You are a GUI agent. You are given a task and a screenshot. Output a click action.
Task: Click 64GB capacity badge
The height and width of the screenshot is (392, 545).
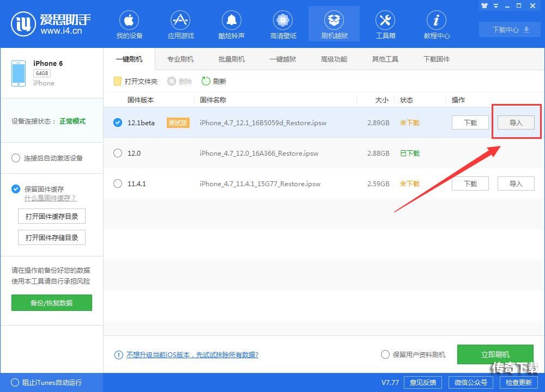42,73
